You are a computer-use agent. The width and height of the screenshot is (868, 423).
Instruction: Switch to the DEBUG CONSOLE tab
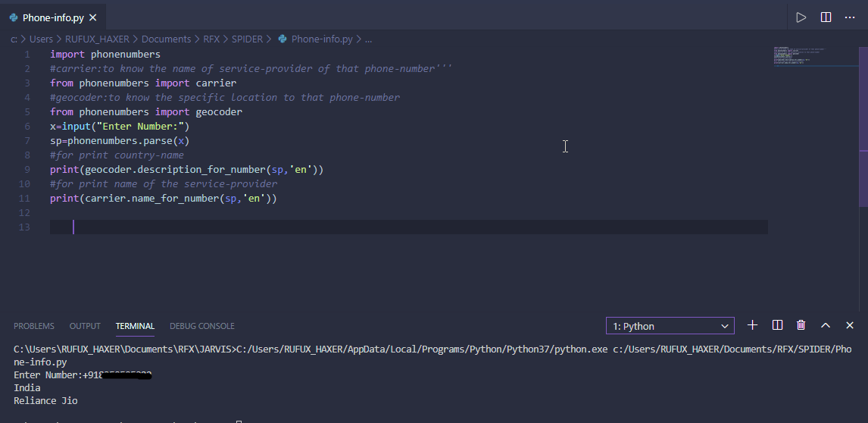pos(202,326)
